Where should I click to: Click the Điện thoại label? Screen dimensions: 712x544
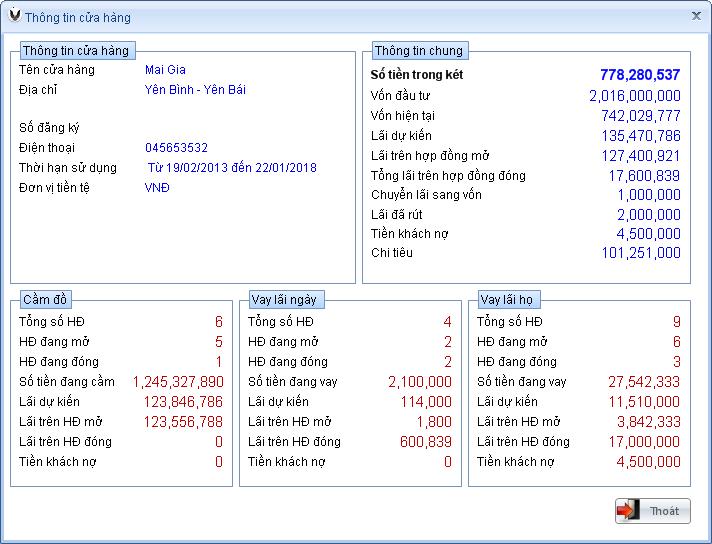tap(47, 148)
